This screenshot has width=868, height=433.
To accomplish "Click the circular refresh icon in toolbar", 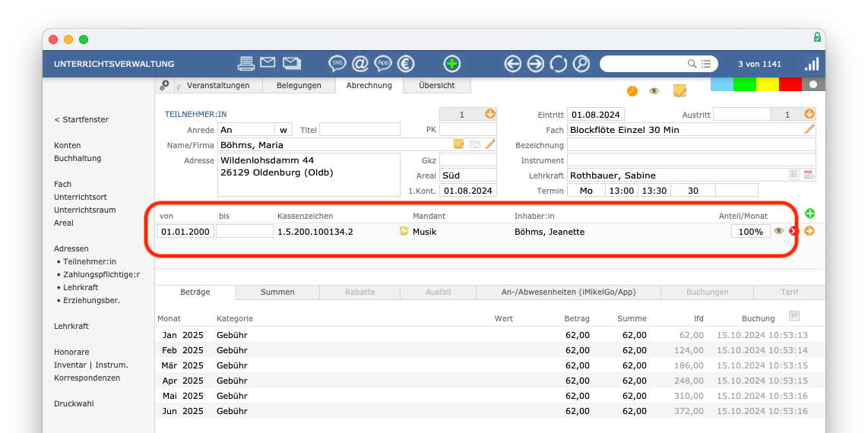I will point(558,64).
